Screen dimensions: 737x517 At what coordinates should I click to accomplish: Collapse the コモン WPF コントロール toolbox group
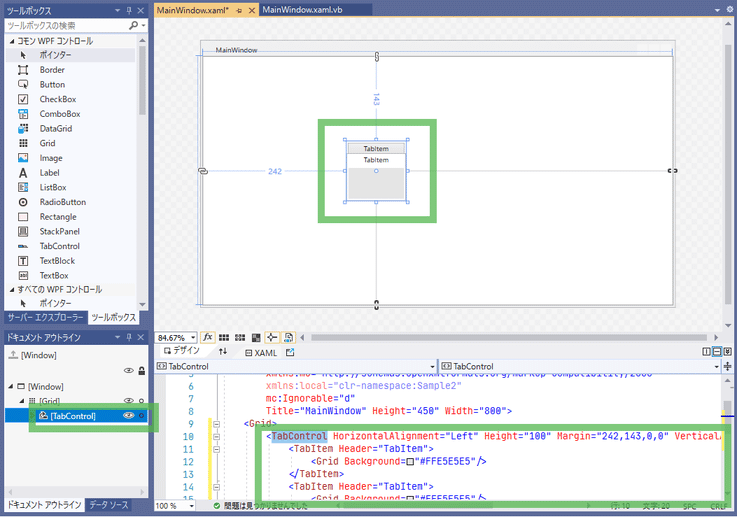10,41
